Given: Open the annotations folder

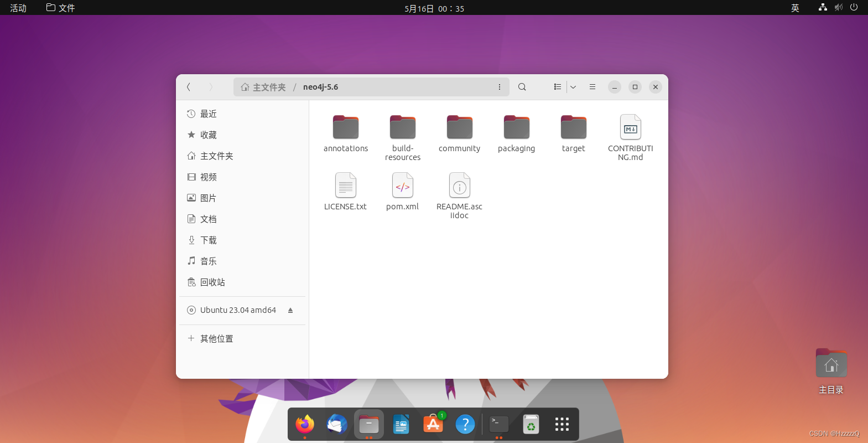Looking at the screenshot, I should click(346, 133).
